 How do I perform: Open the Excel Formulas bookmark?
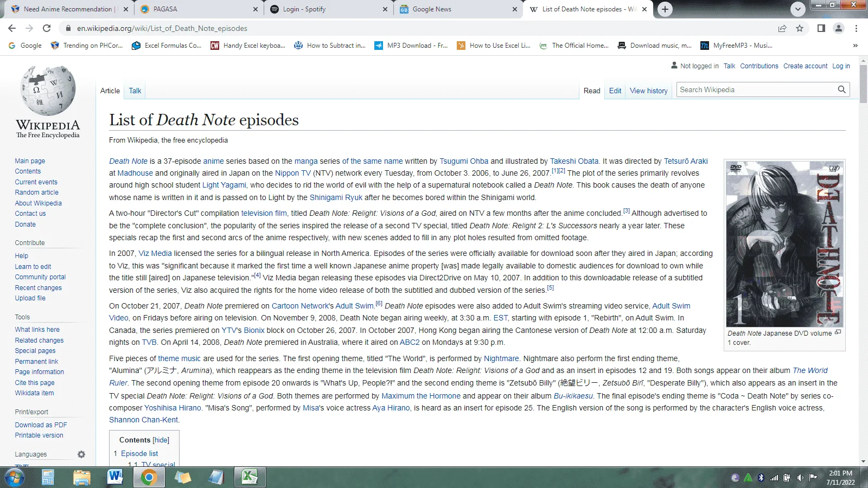167,46
